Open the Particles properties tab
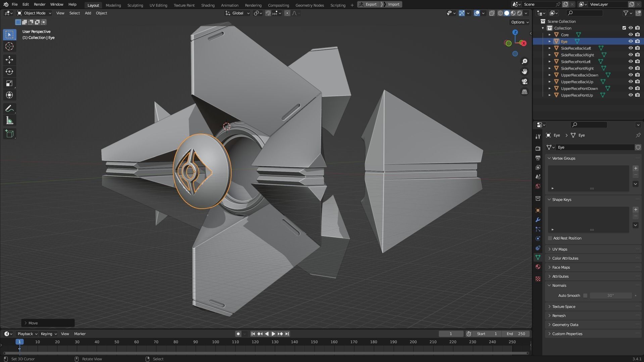Screen dimensions: 644x362 coord(538,229)
